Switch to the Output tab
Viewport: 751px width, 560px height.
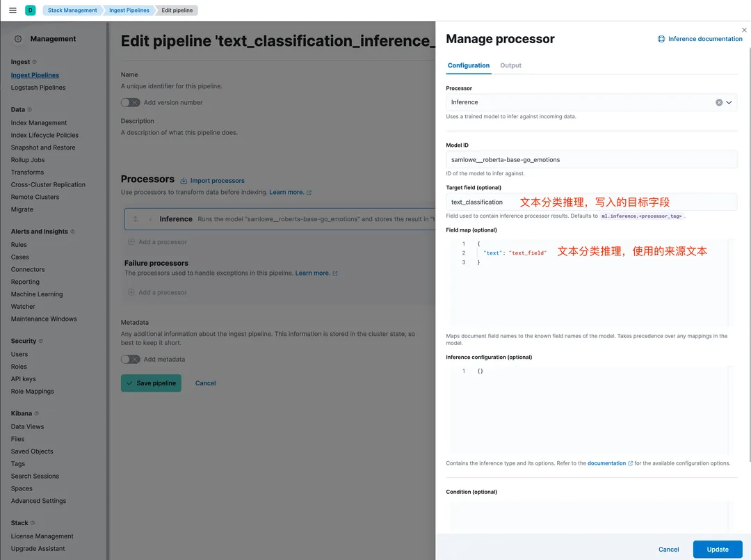click(510, 65)
